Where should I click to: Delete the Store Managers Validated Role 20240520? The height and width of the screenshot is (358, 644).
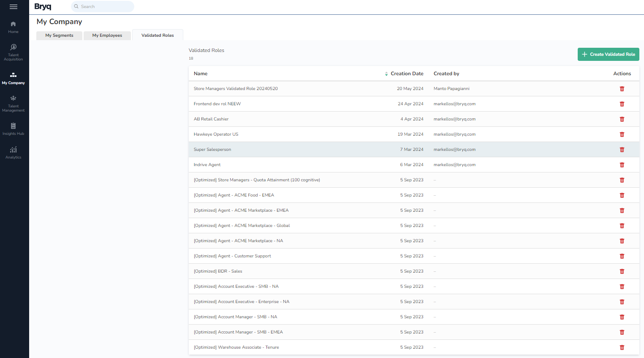click(x=622, y=89)
